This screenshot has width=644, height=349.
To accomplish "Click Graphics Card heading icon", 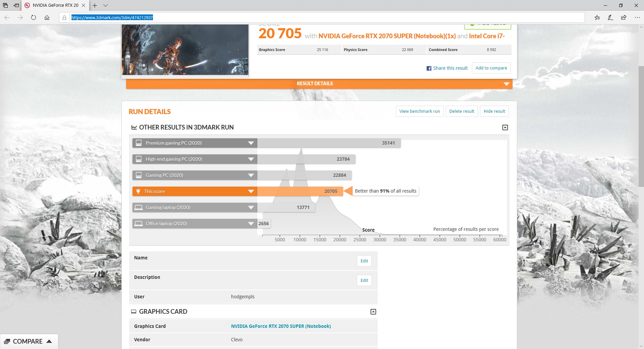I will point(133,312).
